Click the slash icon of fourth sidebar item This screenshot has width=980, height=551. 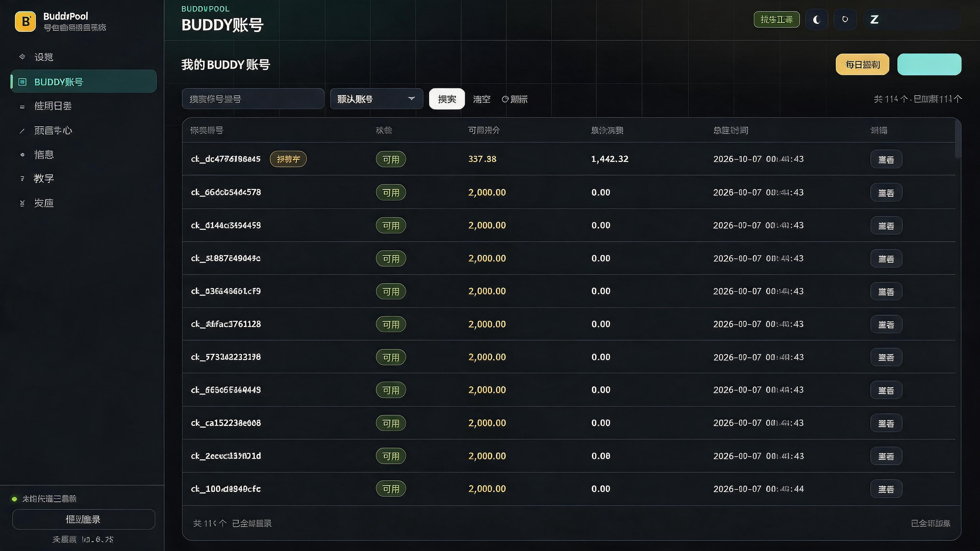(22, 131)
